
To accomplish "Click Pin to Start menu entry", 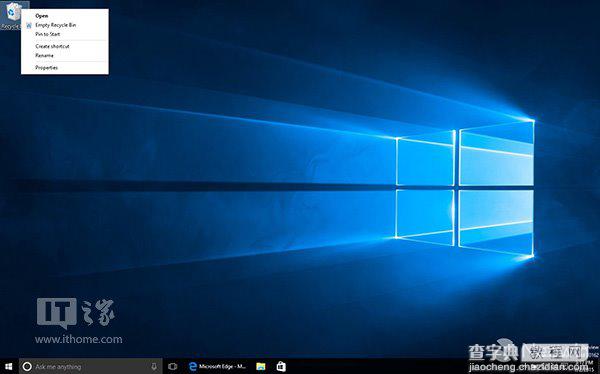I will pyautogui.click(x=65, y=34).
